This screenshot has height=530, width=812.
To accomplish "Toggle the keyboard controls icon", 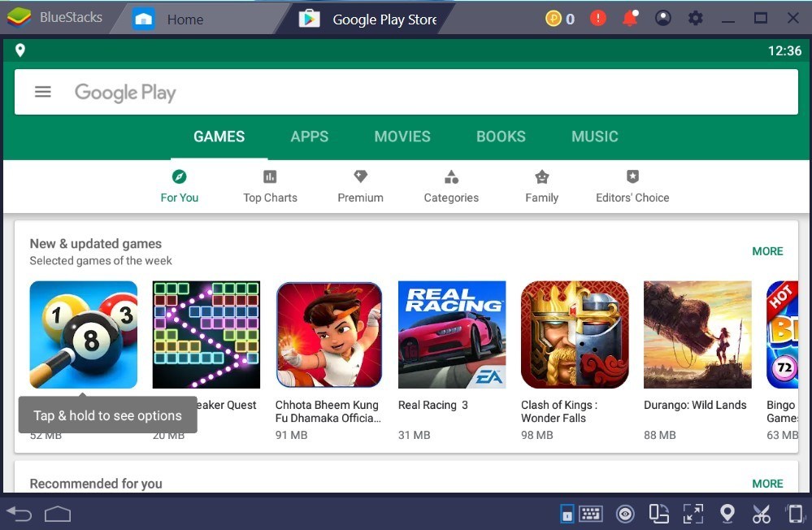I will click(x=591, y=513).
